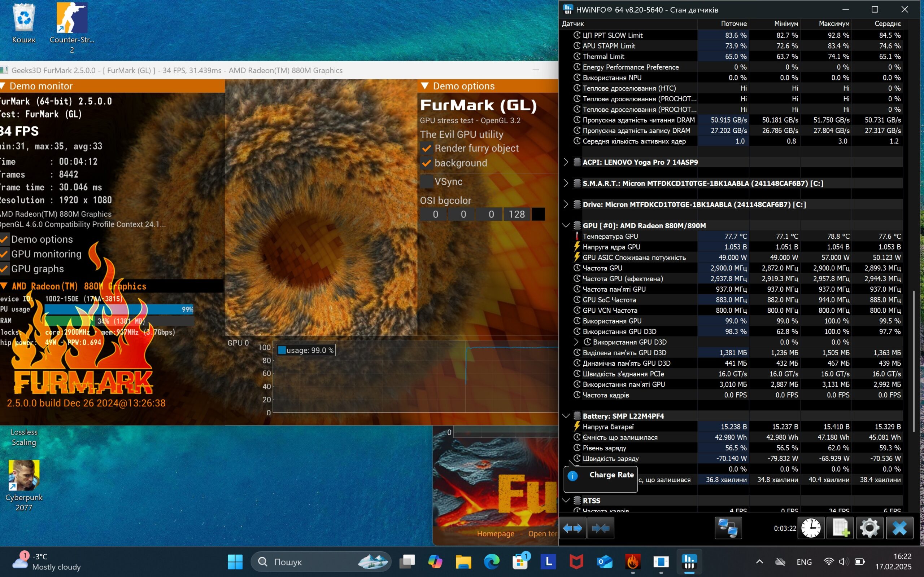Image resolution: width=924 pixels, height=577 pixels.
Task: Enable the VSync checkbox
Action: [427, 181]
